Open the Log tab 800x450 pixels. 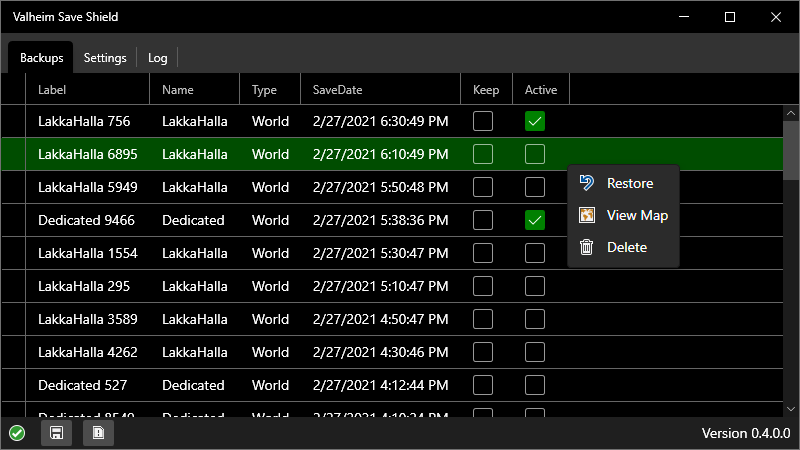(157, 58)
